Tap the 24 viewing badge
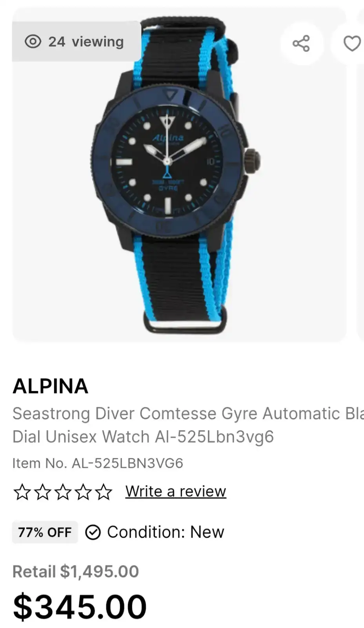The image size is (364, 628). [x=76, y=41]
